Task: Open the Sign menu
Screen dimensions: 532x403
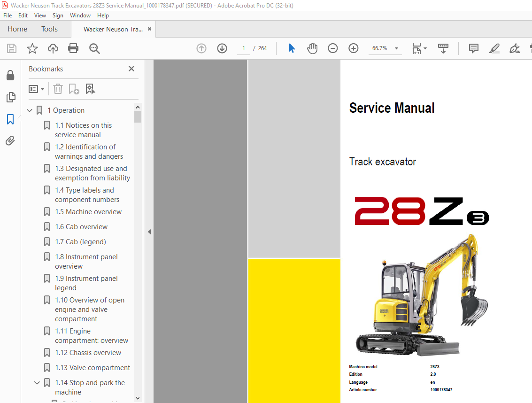Action: (x=58, y=15)
